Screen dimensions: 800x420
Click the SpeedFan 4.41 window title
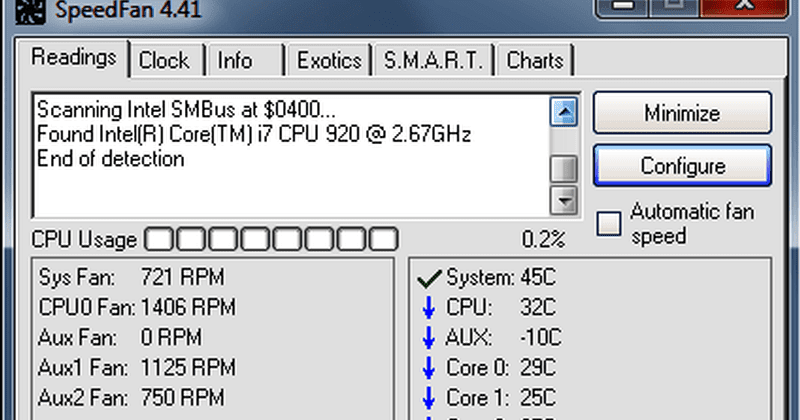click(x=128, y=10)
